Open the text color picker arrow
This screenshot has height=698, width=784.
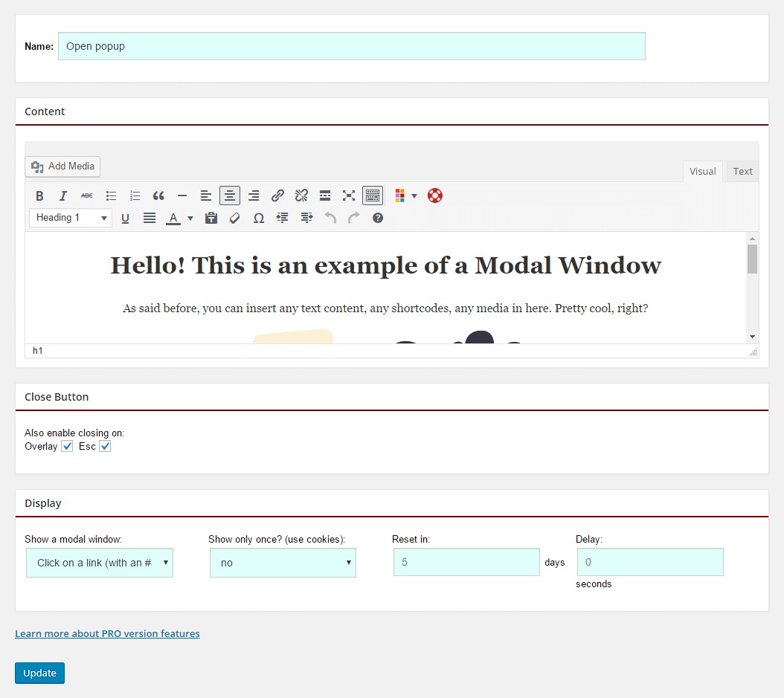[190, 218]
